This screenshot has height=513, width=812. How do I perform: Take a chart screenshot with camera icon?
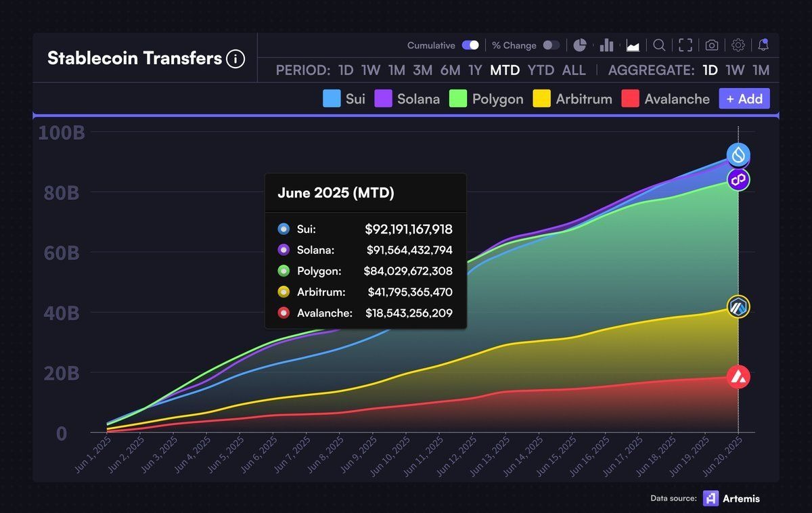pos(712,45)
